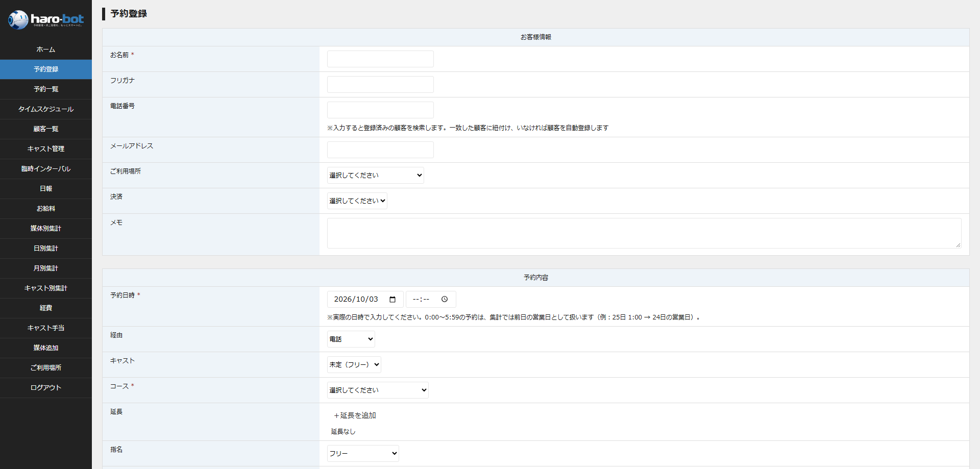Open 媒体追加 in the sidebar
This screenshot has height=469, width=980.
pos(46,348)
